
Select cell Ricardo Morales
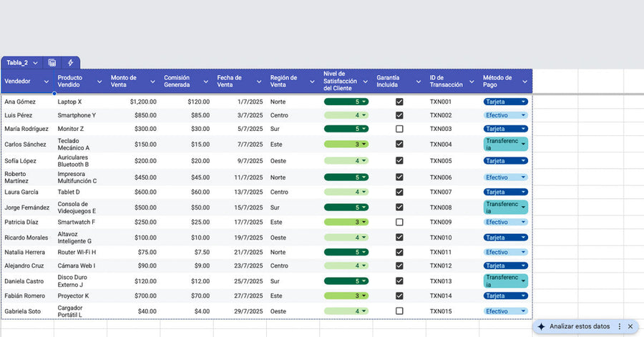(x=26, y=238)
